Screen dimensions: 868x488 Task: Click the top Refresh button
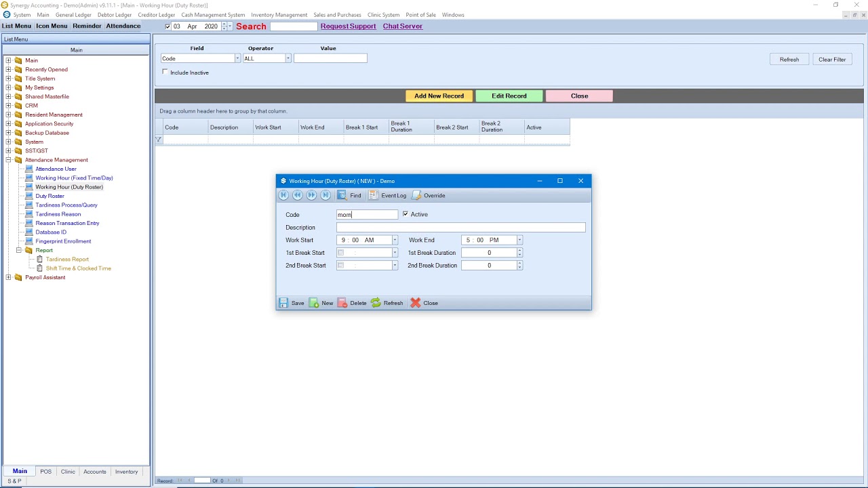789,60
